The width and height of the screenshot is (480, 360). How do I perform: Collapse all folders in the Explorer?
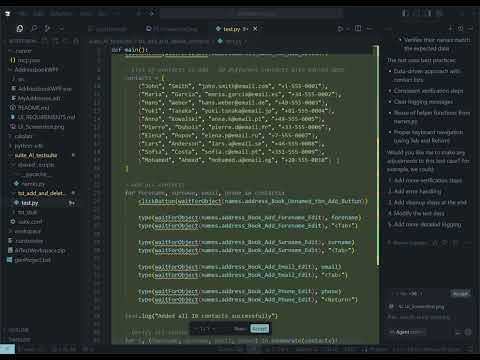click(x=76, y=41)
